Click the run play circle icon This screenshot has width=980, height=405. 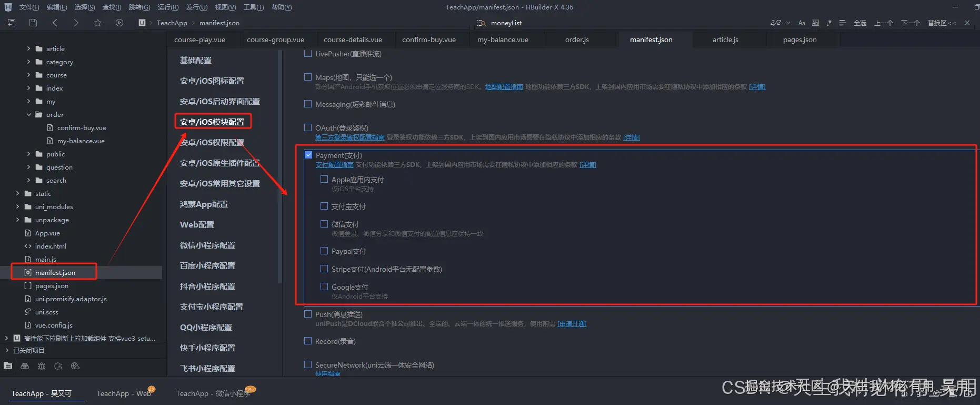pos(119,23)
